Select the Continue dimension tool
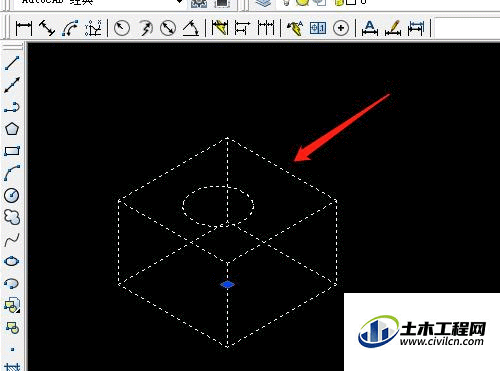The image size is (500, 371). point(266,28)
